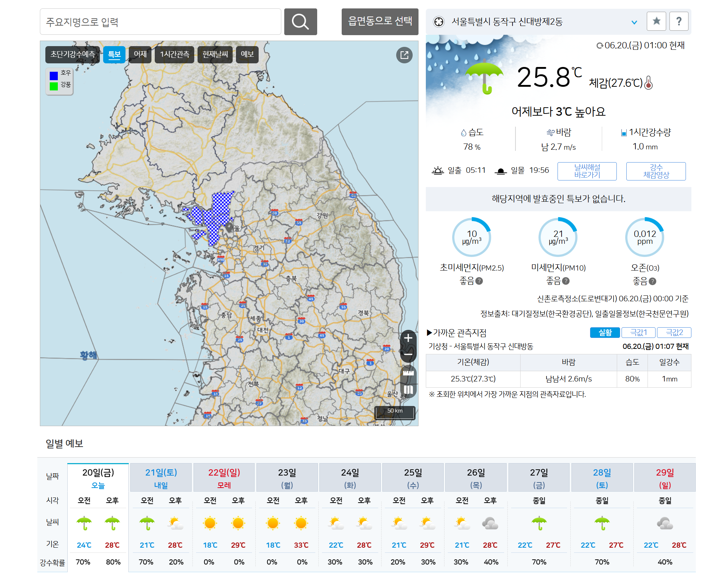Open the map layer type icon
Image resolution: width=728 pixels, height=585 pixels.
pyautogui.click(x=408, y=390)
